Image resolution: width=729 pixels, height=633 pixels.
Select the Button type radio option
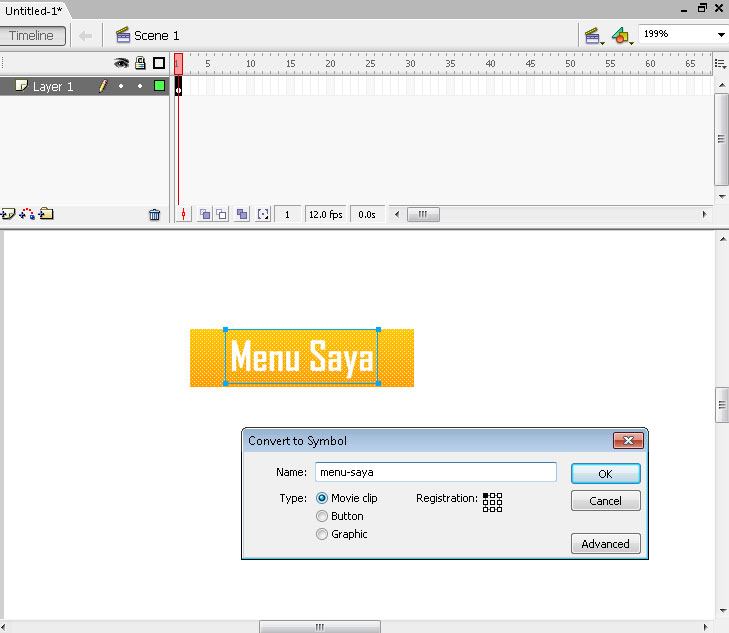[x=322, y=516]
